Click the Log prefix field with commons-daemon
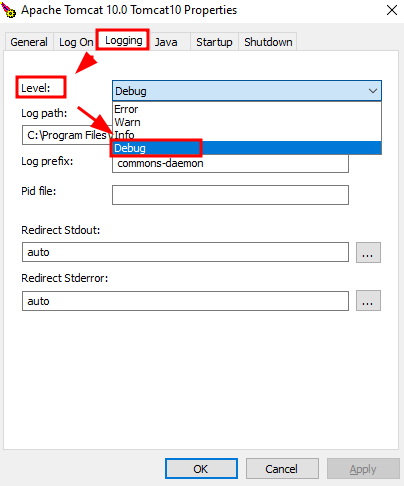The width and height of the screenshot is (404, 486). (230, 163)
